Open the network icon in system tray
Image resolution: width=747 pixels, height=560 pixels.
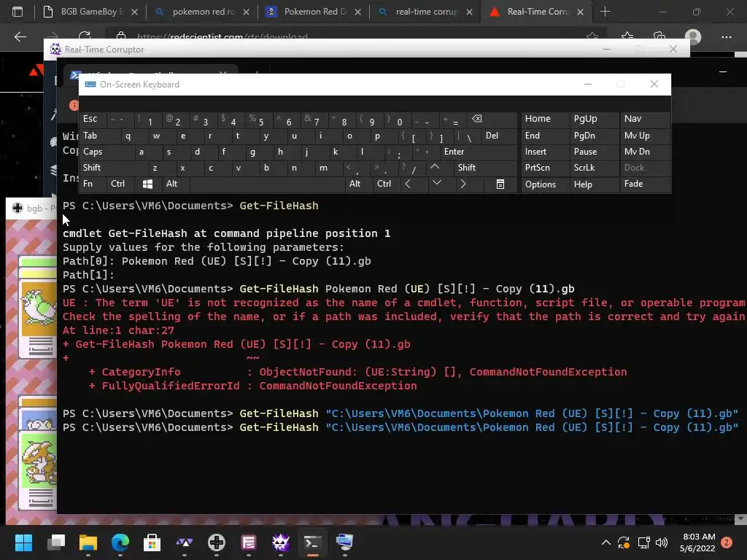tap(643, 542)
